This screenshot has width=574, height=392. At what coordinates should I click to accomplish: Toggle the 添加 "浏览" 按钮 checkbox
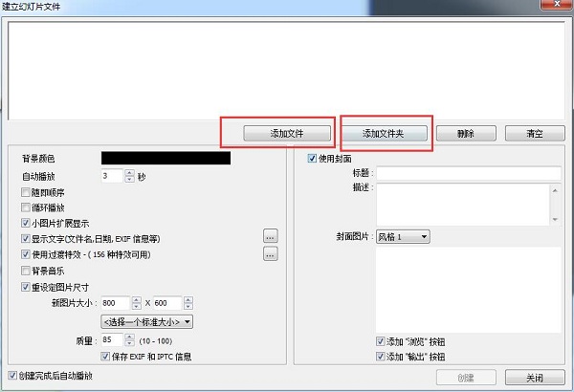(381, 341)
